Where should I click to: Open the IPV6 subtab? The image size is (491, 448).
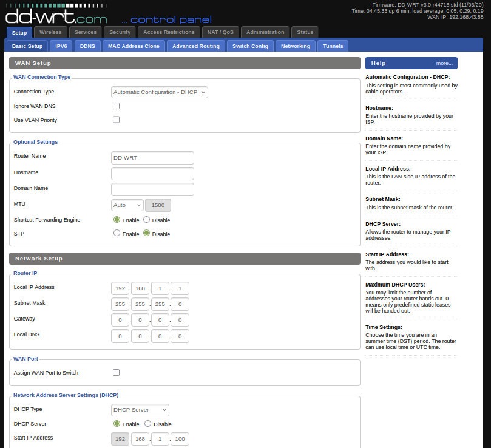61,46
